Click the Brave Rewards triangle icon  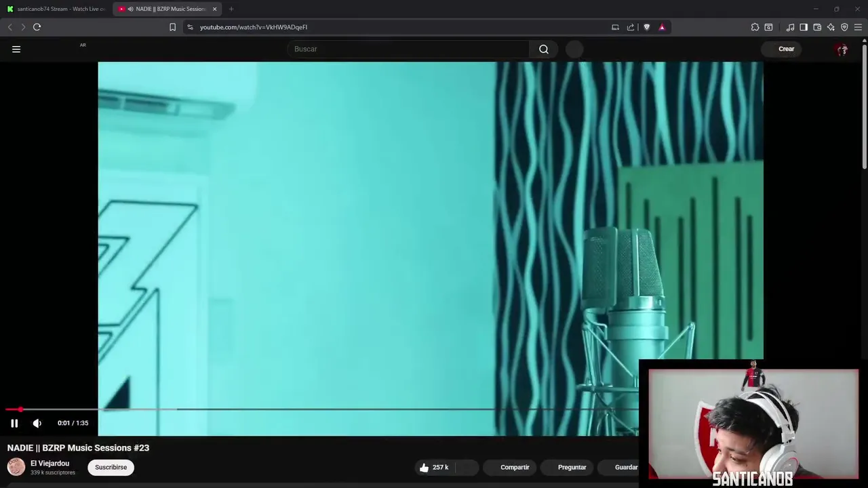pyautogui.click(x=662, y=27)
